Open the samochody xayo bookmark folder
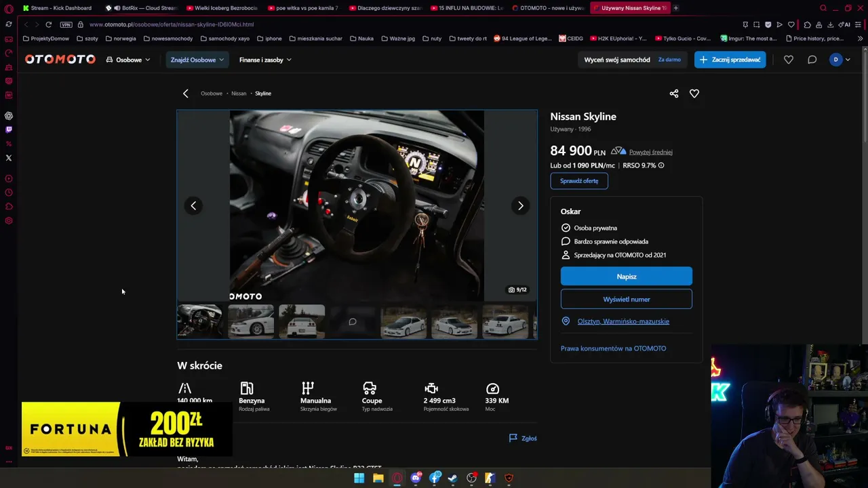This screenshot has width=868, height=488. click(x=224, y=39)
